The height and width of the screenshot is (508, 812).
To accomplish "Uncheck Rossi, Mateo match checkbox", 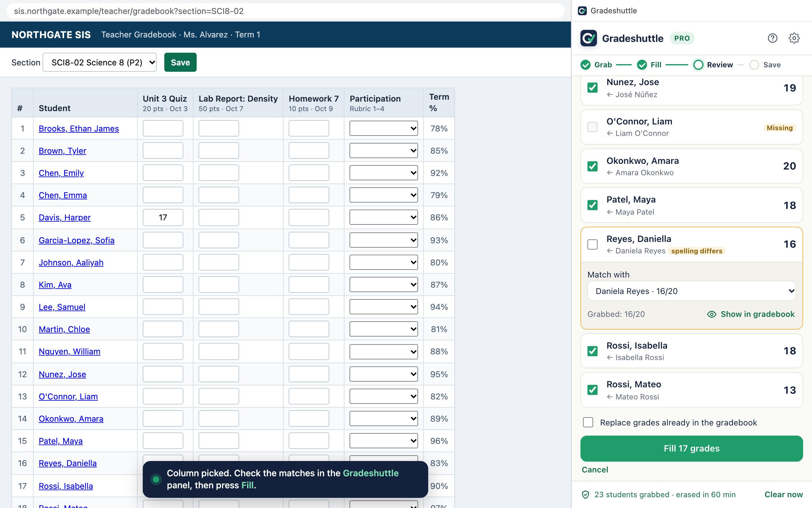I will tap(593, 390).
